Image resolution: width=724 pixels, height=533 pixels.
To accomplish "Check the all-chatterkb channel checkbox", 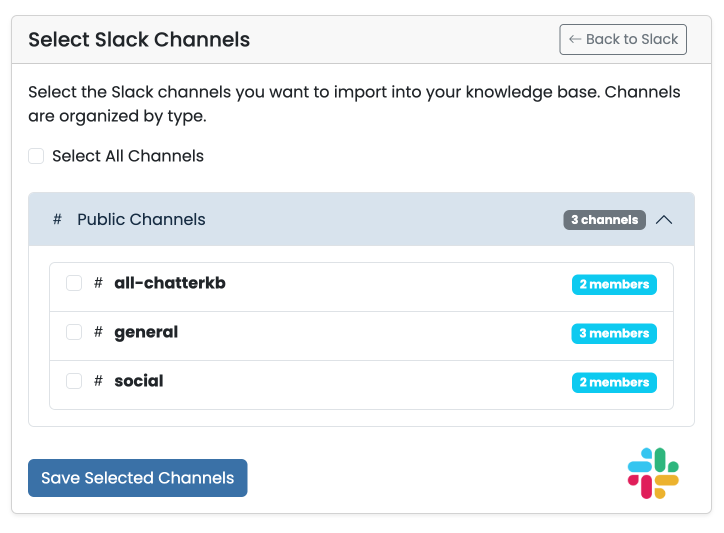I will [74, 283].
